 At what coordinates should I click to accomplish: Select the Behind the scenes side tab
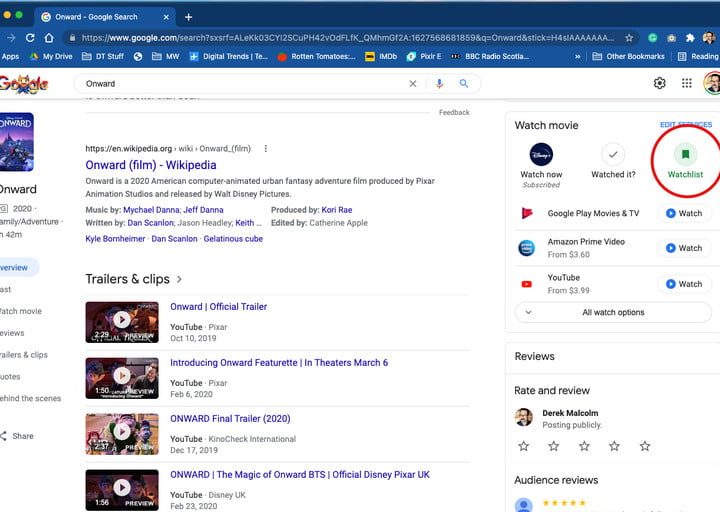30,398
